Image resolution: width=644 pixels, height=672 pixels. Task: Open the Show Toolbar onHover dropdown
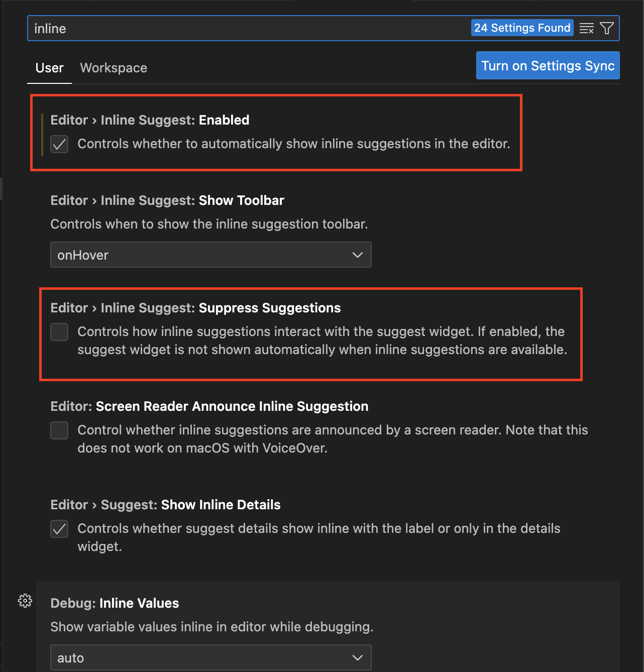[x=210, y=255]
